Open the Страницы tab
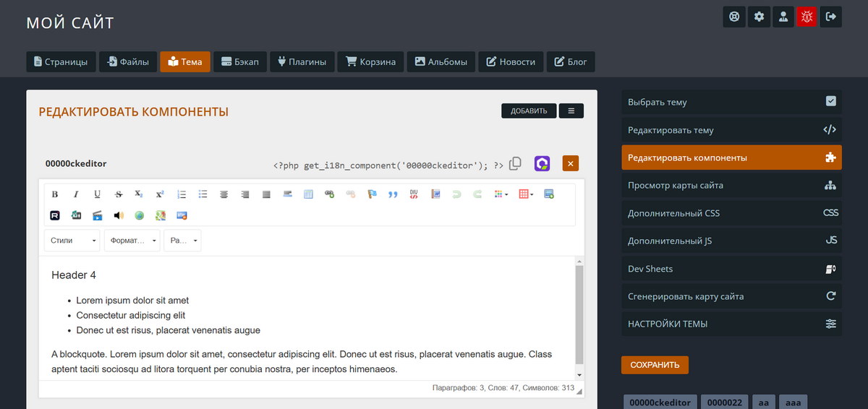The image size is (868, 409). (61, 61)
